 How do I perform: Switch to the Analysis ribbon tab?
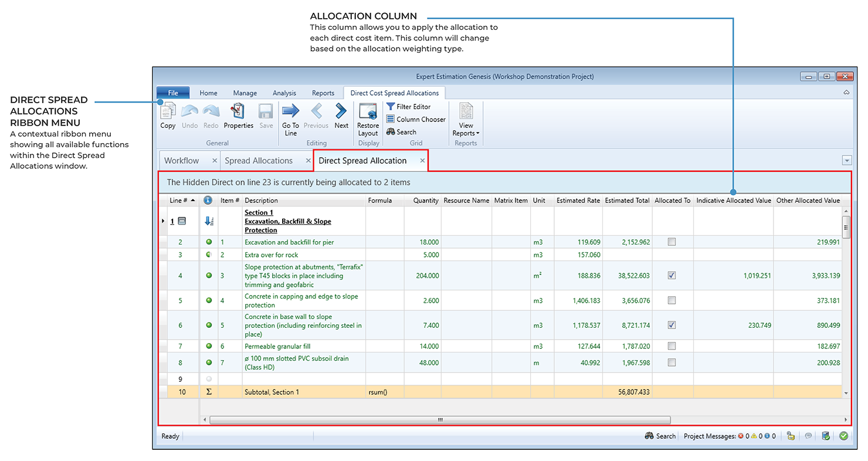pos(284,93)
